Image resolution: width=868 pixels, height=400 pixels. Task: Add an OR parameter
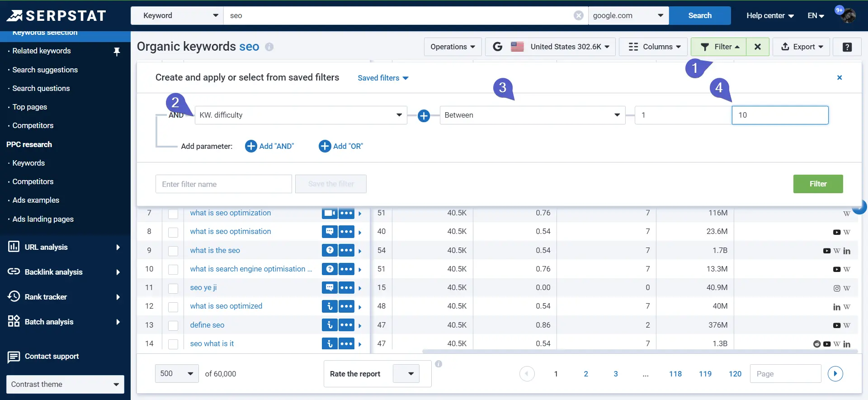pos(341,146)
